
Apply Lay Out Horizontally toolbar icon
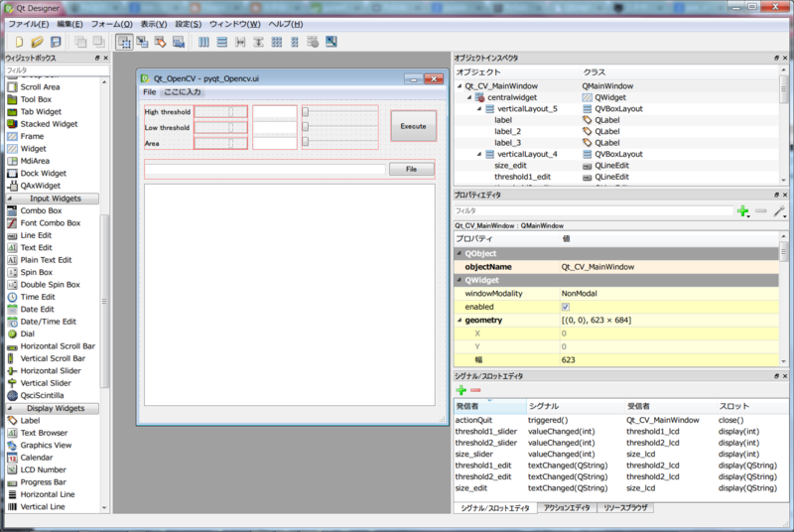(203, 42)
